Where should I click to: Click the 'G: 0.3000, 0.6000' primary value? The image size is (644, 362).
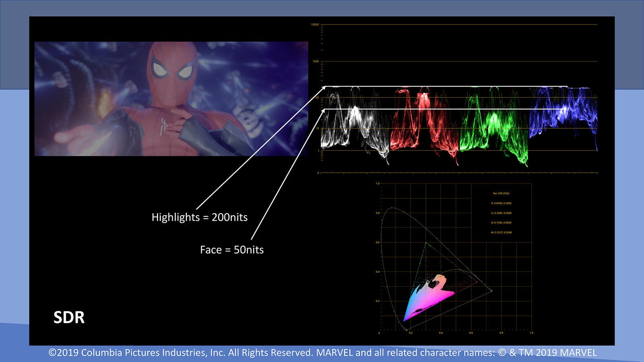(501, 213)
